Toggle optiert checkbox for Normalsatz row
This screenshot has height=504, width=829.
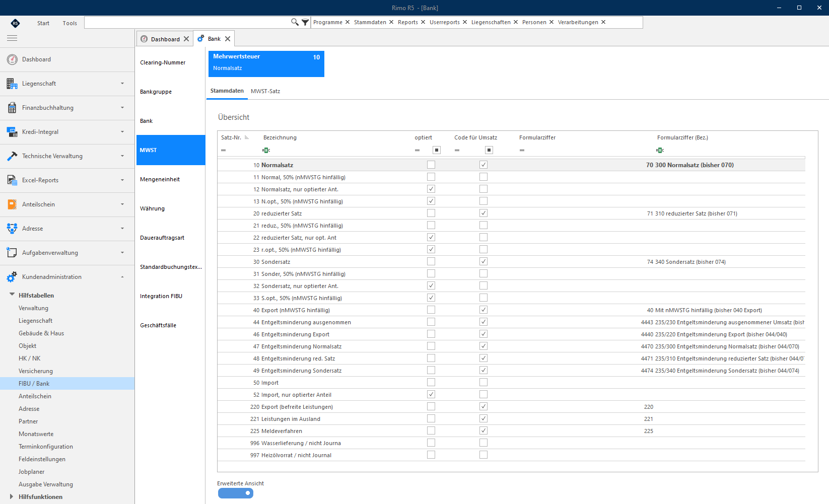pos(431,165)
